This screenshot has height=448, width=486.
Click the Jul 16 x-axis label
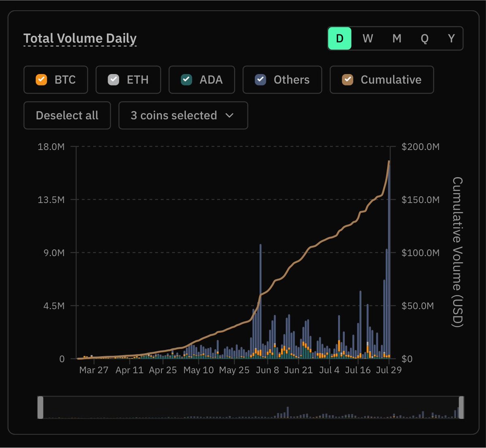358,370
